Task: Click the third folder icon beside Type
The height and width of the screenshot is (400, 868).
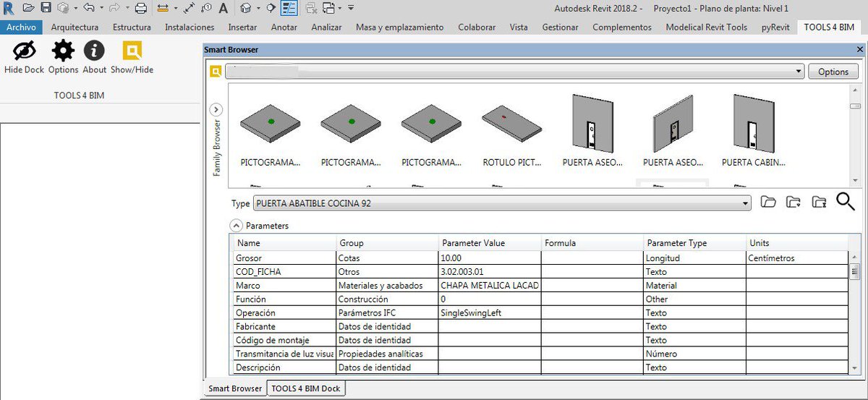Action: pos(819,202)
